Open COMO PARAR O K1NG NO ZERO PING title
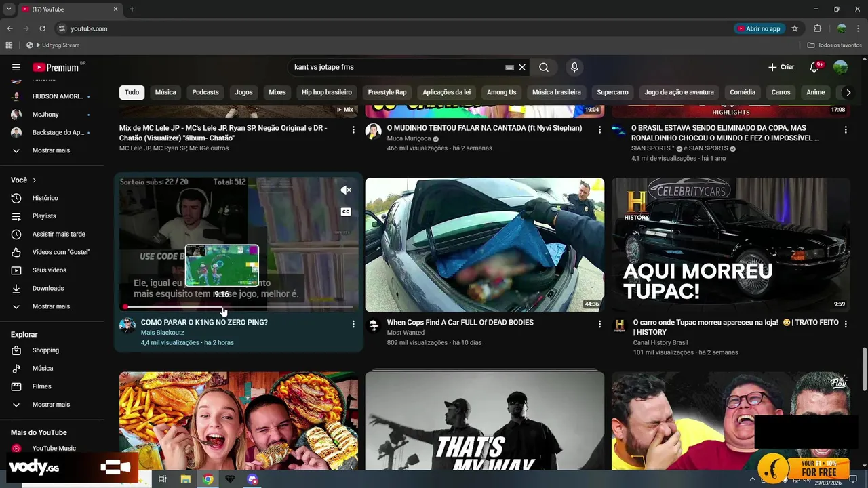Viewport: 868px width, 488px height. pyautogui.click(x=204, y=323)
